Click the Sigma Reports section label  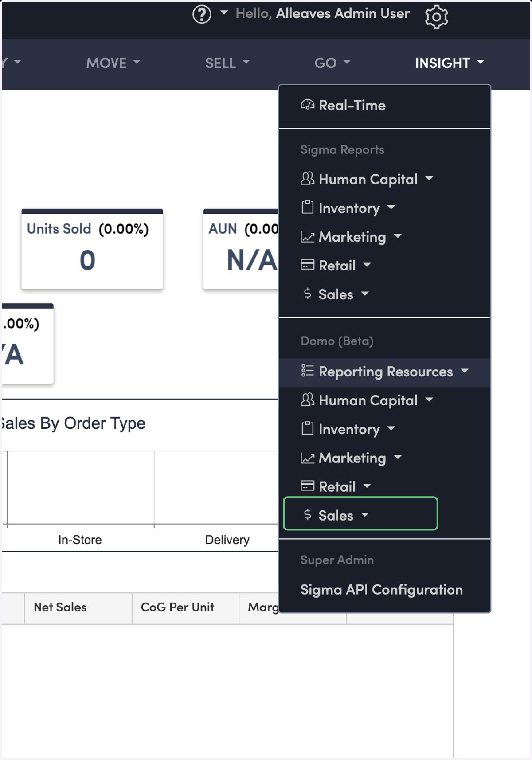(x=342, y=150)
